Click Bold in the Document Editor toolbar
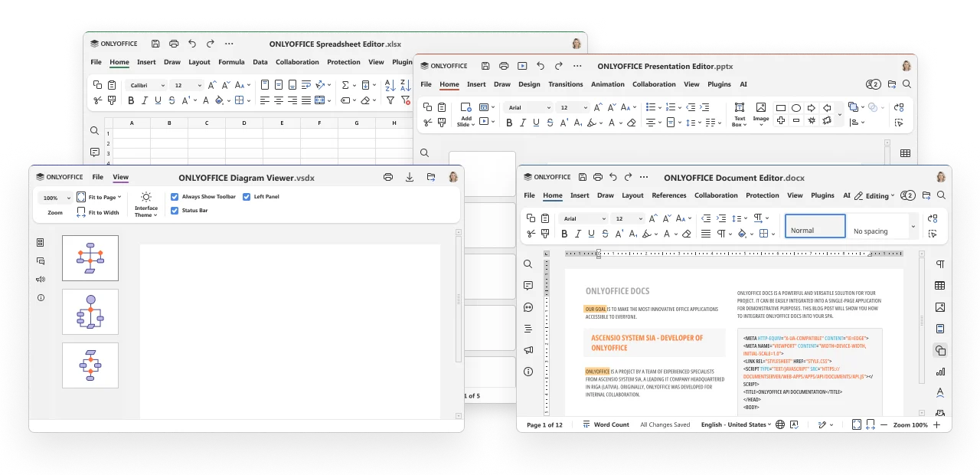Image resolution: width=980 pixels, height=475 pixels. point(565,234)
